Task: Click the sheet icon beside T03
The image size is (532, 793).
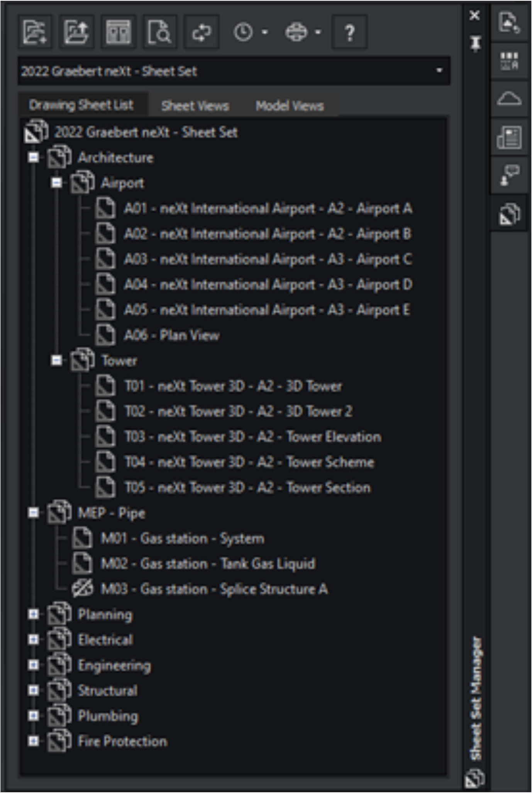Action: point(105,437)
